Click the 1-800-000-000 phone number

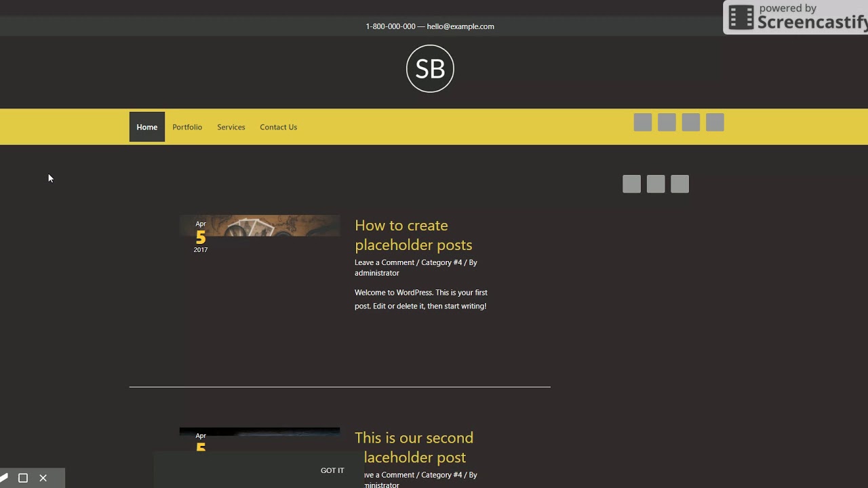point(391,26)
